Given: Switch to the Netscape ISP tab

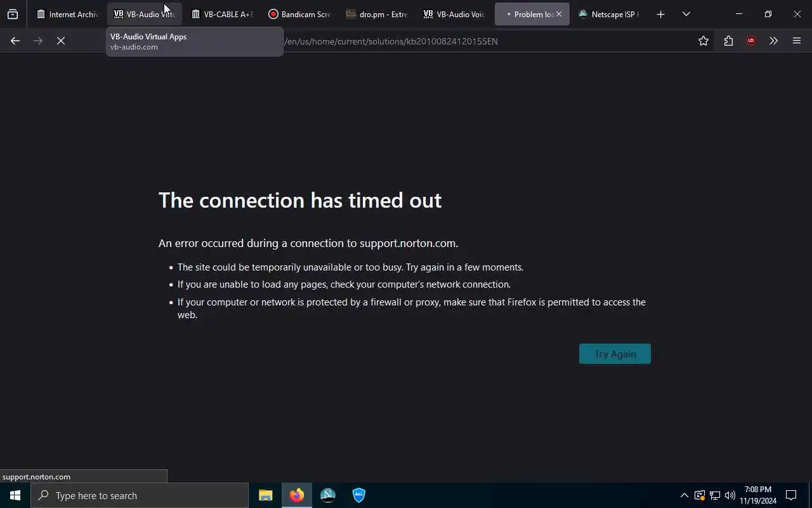Looking at the screenshot, I should click(609, 14).
